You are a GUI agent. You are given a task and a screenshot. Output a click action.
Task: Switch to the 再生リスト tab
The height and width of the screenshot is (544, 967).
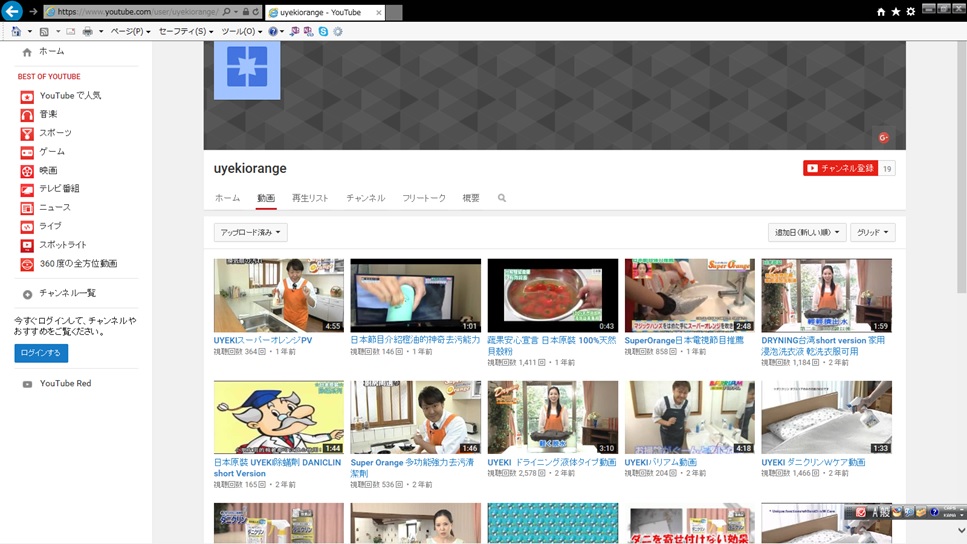(310, 198)
